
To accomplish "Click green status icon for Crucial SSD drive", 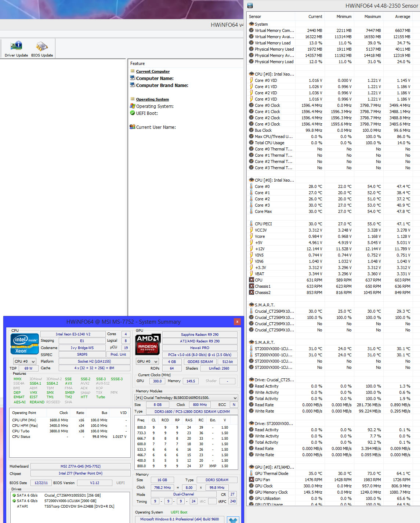I will pyautogui.click(x=14, y=495).
